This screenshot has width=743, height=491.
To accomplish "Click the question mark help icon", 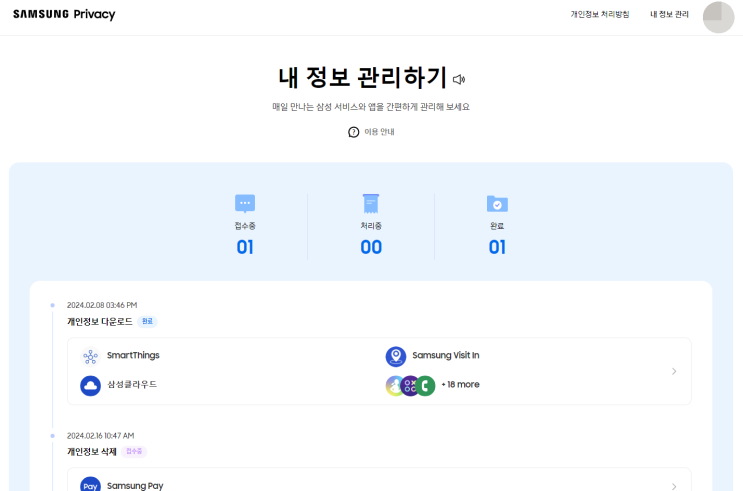I will pos(353,132).
